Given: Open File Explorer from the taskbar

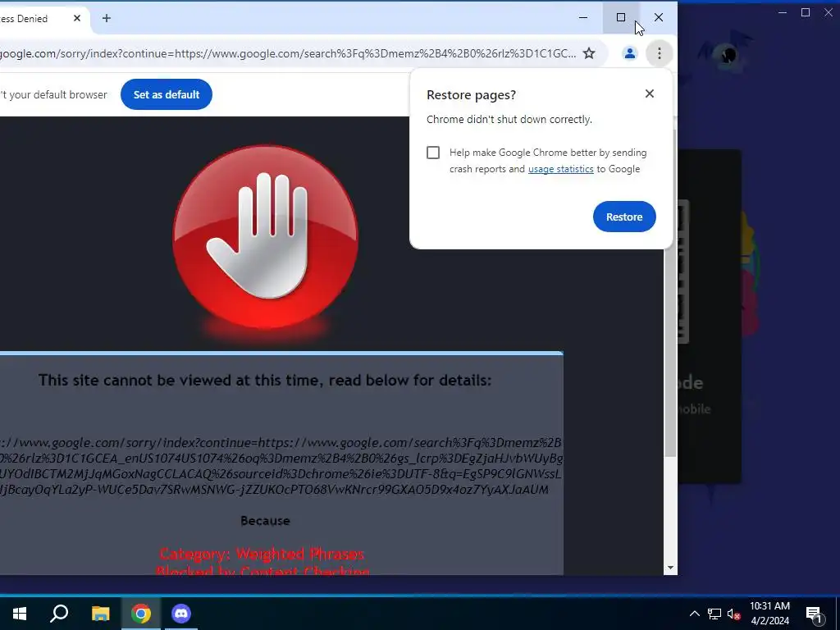Looking at the screenshot, I should [100, 613].
